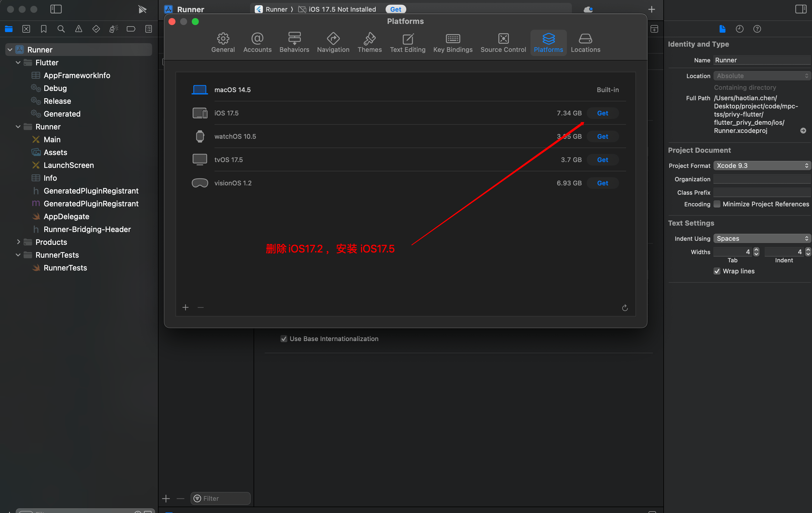Open the Navigation settings tab
The image size is (812, 513).
tap(333, 43)
